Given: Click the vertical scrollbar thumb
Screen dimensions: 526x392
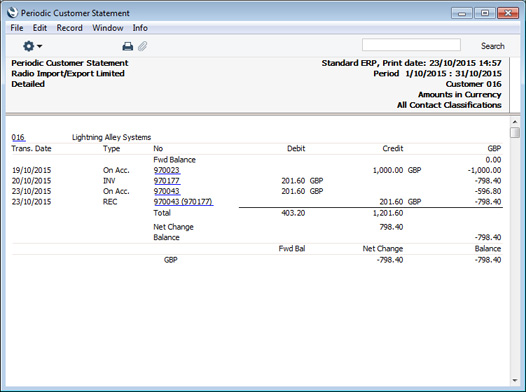Looking at the screenshot, I should (x=515, y=132).
